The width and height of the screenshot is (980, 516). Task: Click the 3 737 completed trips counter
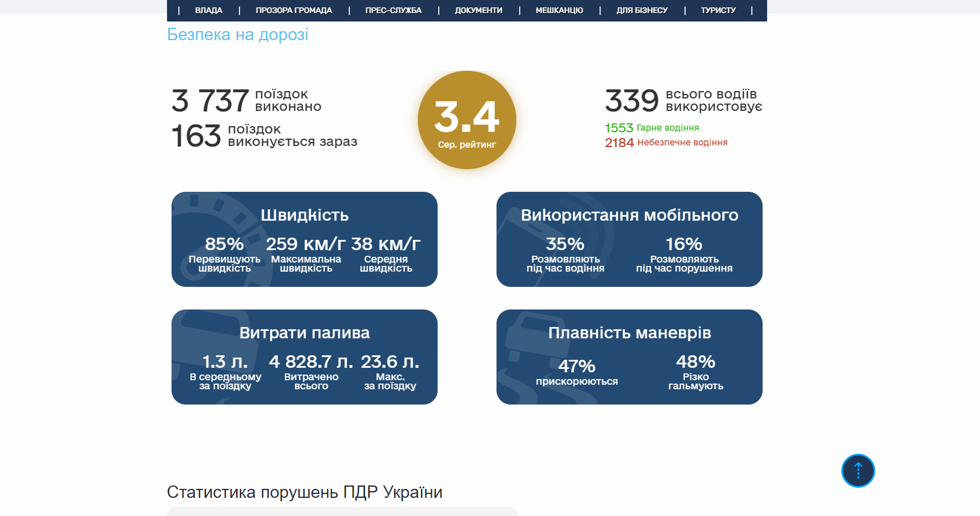pos(211,101)
